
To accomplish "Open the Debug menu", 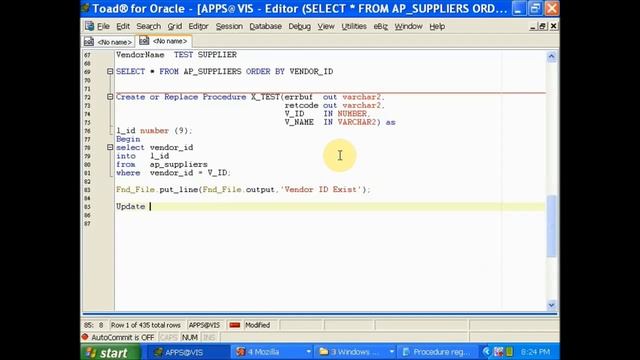I will coord(300,26).
